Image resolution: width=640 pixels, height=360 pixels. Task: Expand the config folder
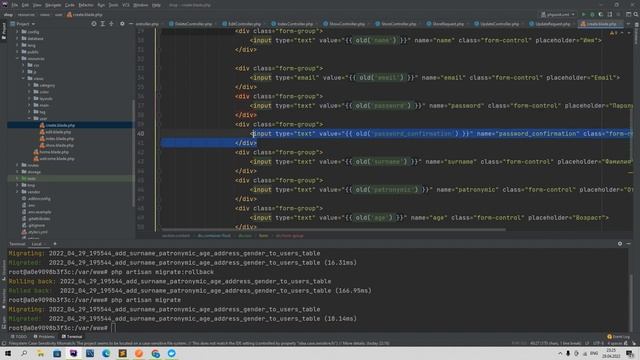(x=17, y=31)
